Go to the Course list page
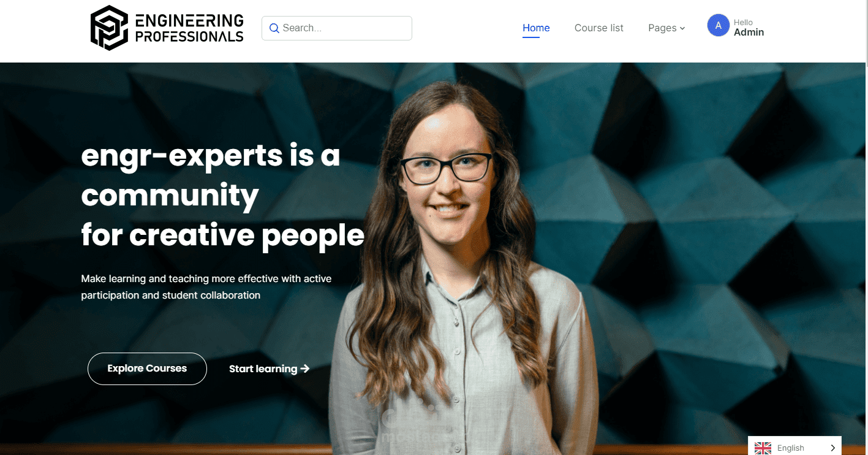The width and height of the screenshot is (868, 455). coord(599,28)
